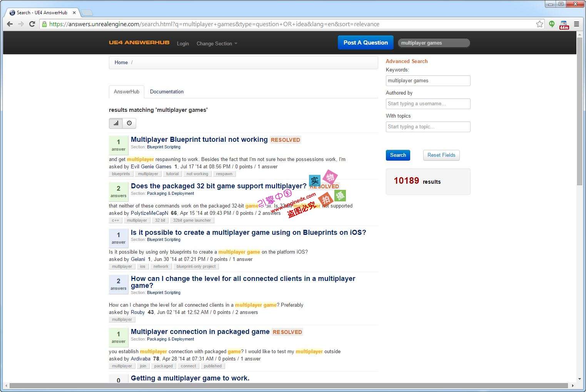Click the network topic tag
Screen dimensions: 586x392
[160, 266]
